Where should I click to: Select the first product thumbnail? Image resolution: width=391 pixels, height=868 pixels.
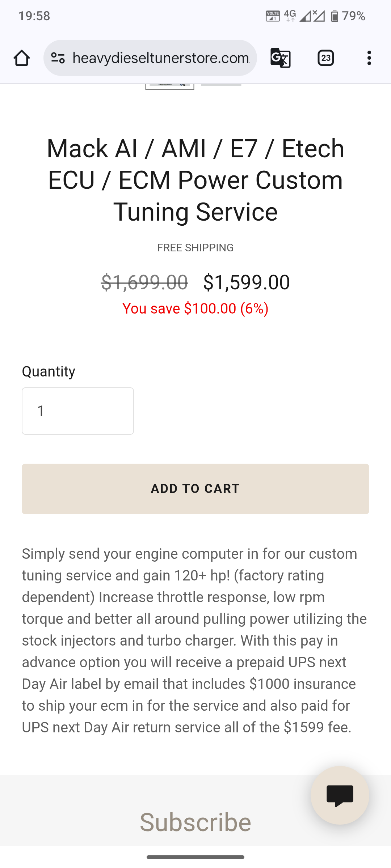coord(170,87)
